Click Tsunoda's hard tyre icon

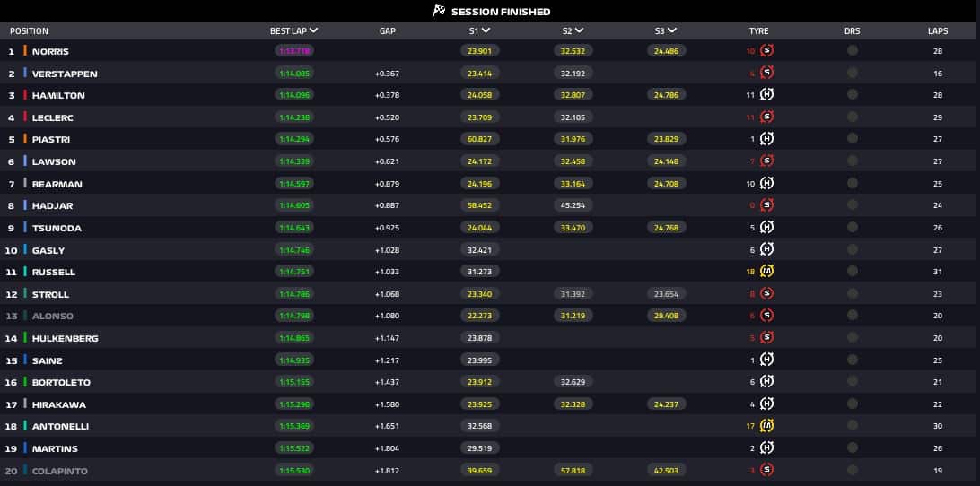tap(767, 228)
